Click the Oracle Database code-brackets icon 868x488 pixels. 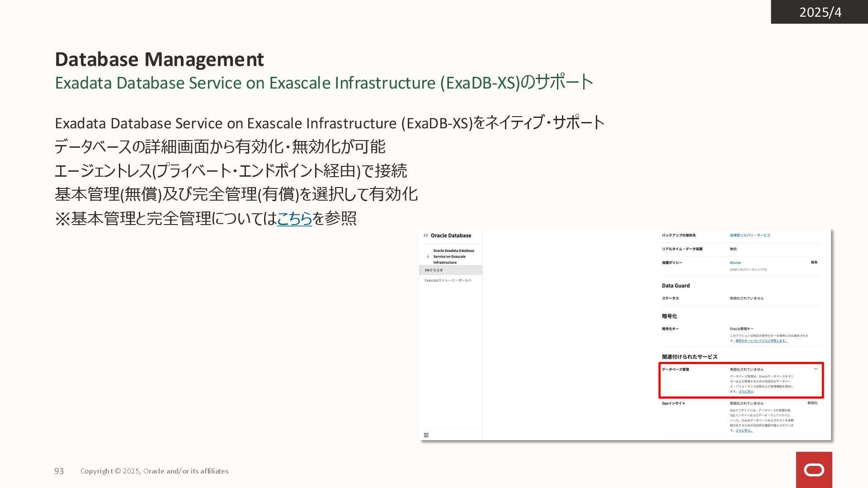tap(425, 235)
